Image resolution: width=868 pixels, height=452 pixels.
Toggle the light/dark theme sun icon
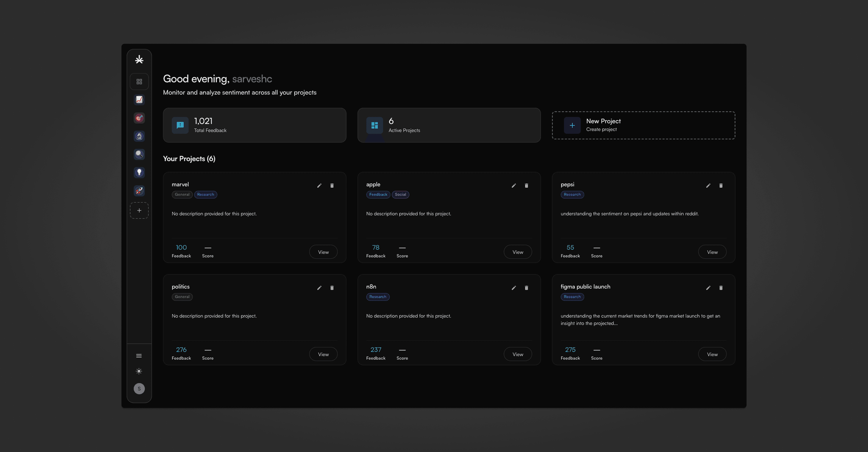(x=139, y=371)
